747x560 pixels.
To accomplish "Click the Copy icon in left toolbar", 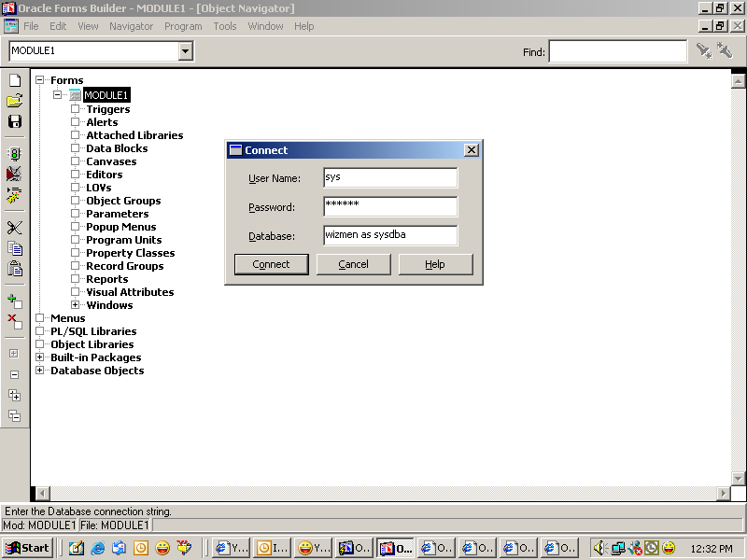I will [15, 248].
